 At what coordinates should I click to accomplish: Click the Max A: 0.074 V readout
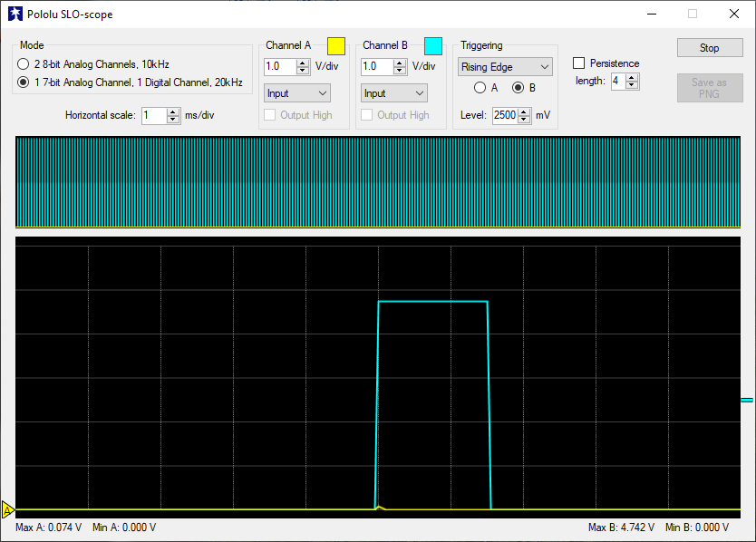click(49, 527)
